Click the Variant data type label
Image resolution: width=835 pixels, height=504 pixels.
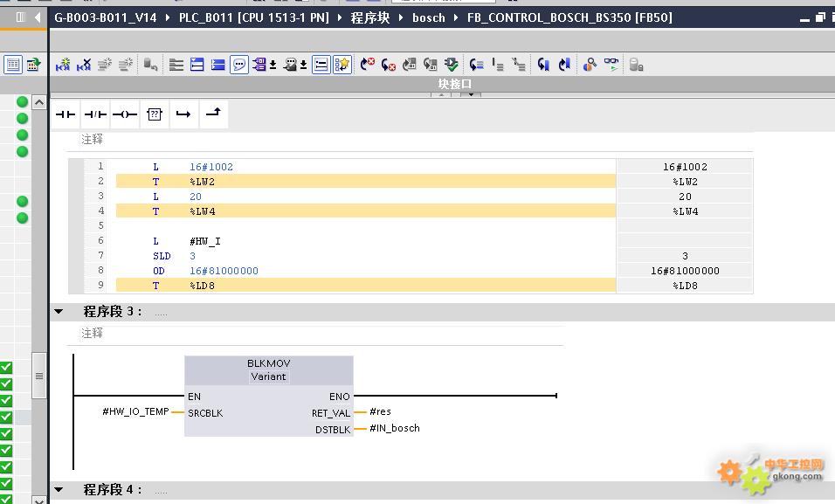coord(268,376)
